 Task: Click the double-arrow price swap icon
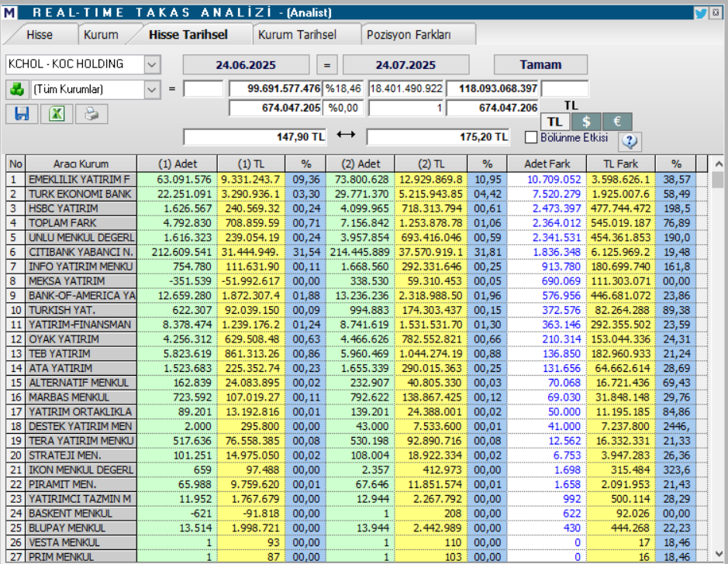346,135
